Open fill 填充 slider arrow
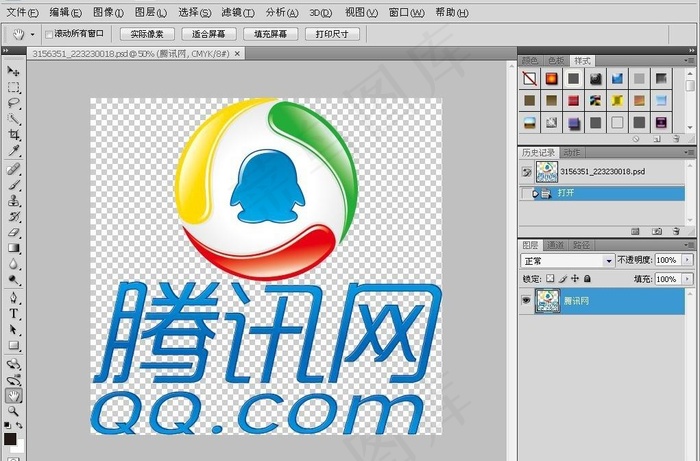The image size is (700, 461). tap(688, 279)
